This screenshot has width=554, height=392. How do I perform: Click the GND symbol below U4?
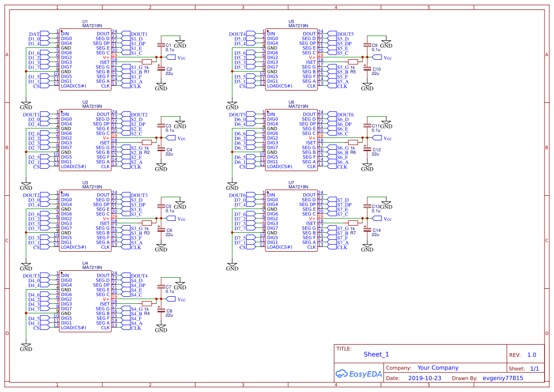pyautogui.click(x=26, y=346)
